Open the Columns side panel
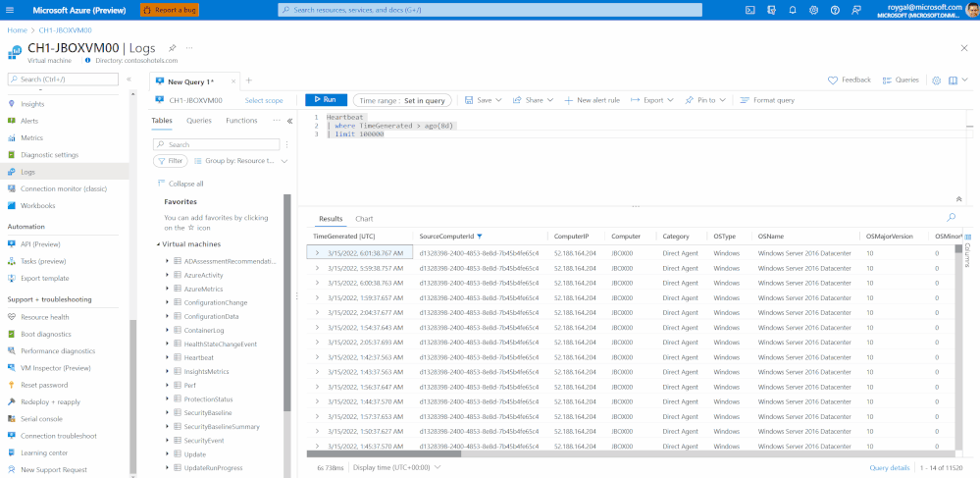980x478 pixels. click(968, 250)
